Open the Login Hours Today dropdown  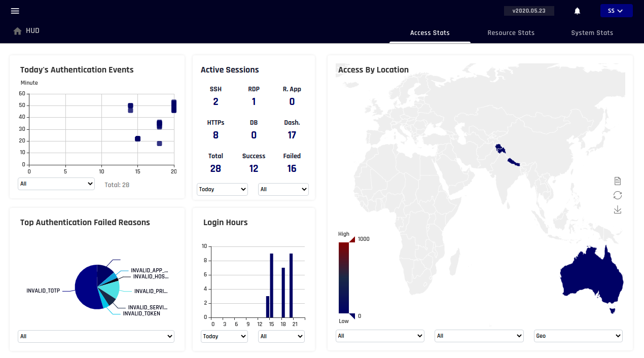tap(225, 336)
